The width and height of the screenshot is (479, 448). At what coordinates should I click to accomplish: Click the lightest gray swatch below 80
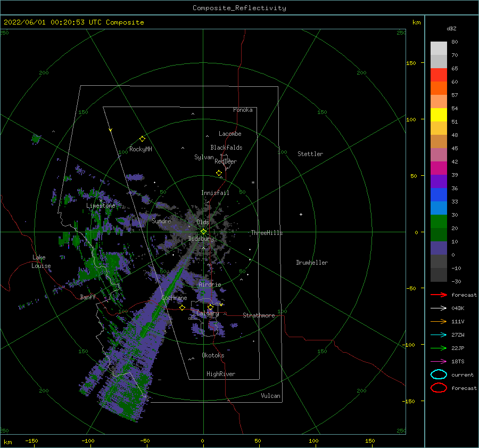point(439,48)
